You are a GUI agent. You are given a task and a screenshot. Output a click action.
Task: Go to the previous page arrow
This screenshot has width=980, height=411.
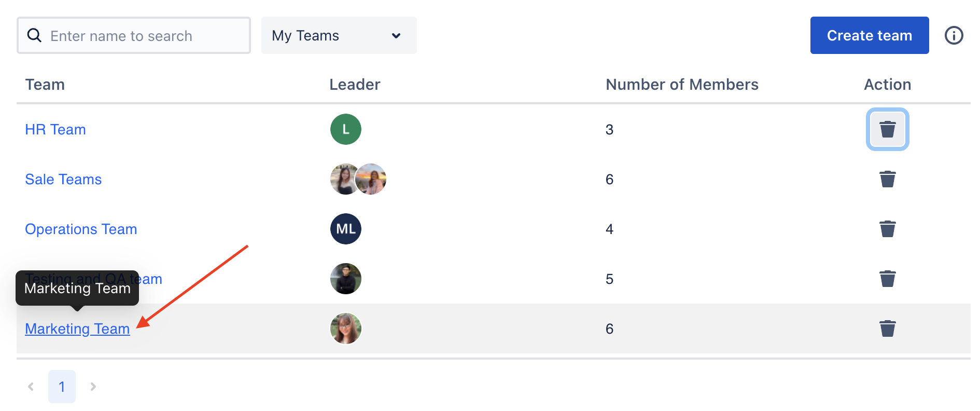click(31, 387)
